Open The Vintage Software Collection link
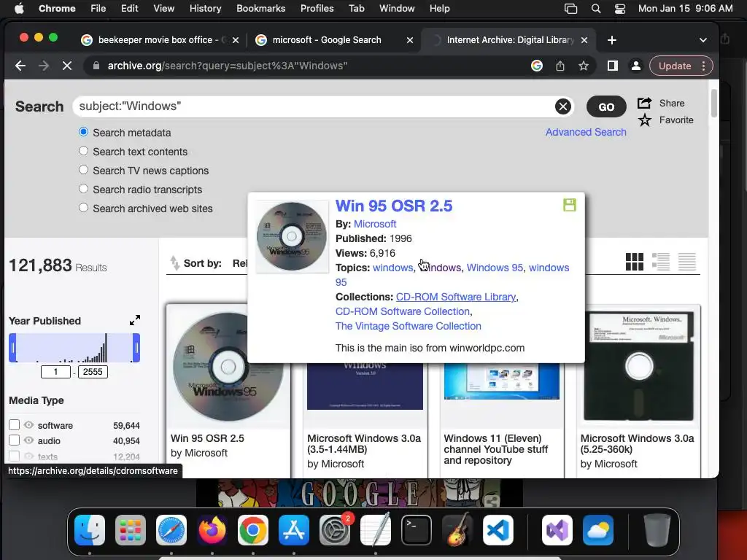Image resolution: width=747 pixels, height=560 pixels. coord(409,326)
